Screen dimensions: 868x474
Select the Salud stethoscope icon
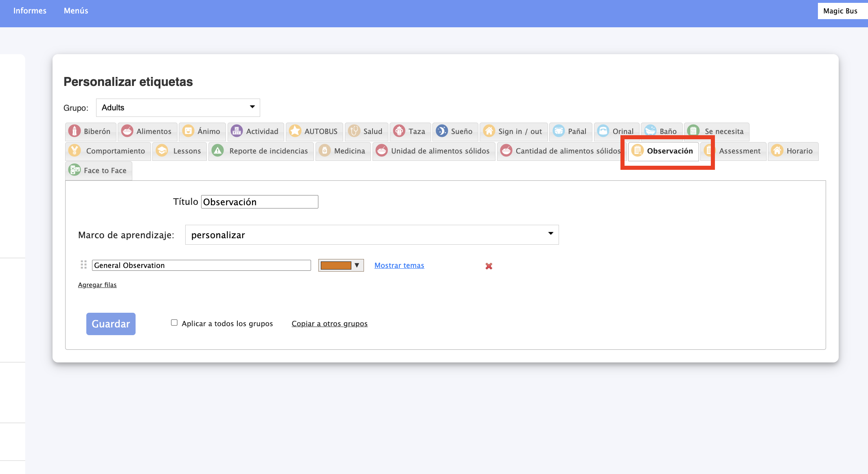click(354, 131)
